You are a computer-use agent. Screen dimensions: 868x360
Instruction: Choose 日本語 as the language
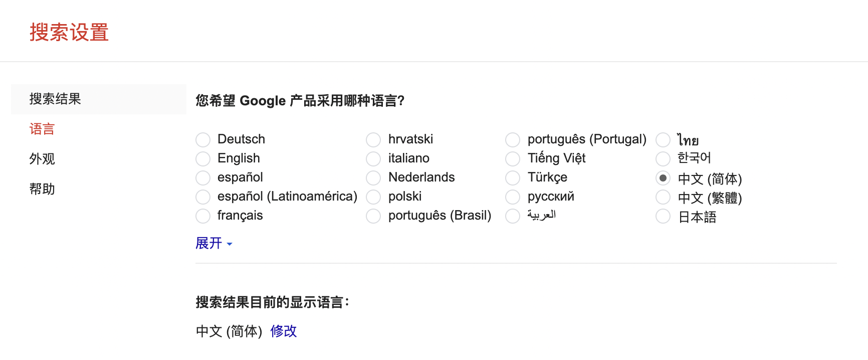[663, 216]
